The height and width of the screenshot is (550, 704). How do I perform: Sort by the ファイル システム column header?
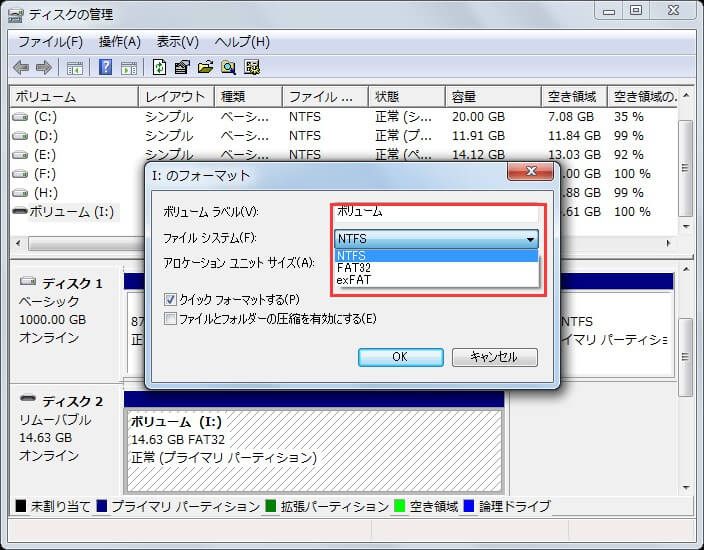click(325, 97)
